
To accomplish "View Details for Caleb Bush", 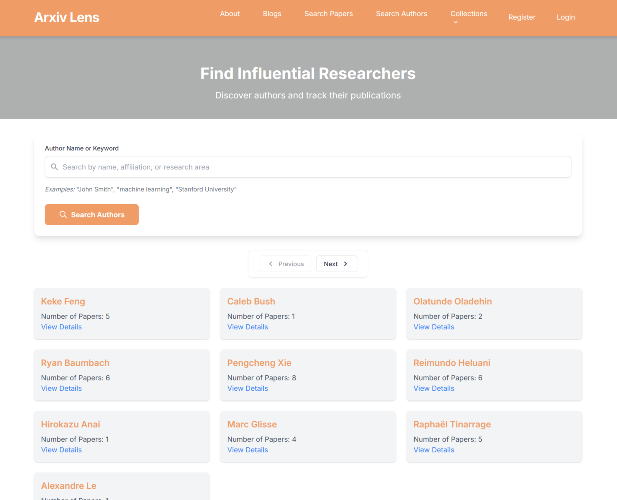I will coord(247,327).
